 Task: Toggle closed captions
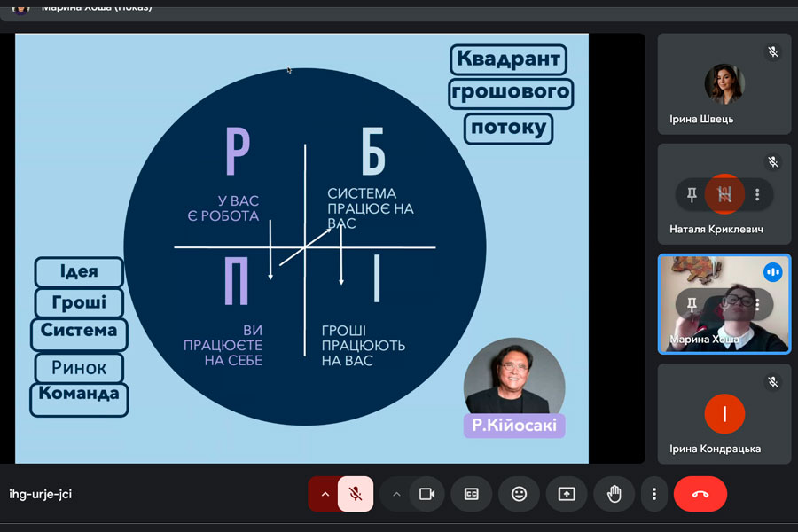(472, 494)
